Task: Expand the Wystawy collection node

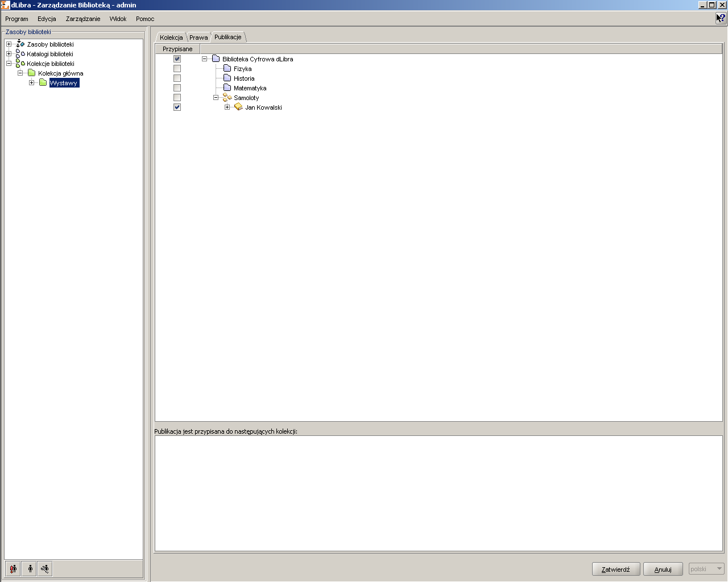Action: [x=31, y=83]
